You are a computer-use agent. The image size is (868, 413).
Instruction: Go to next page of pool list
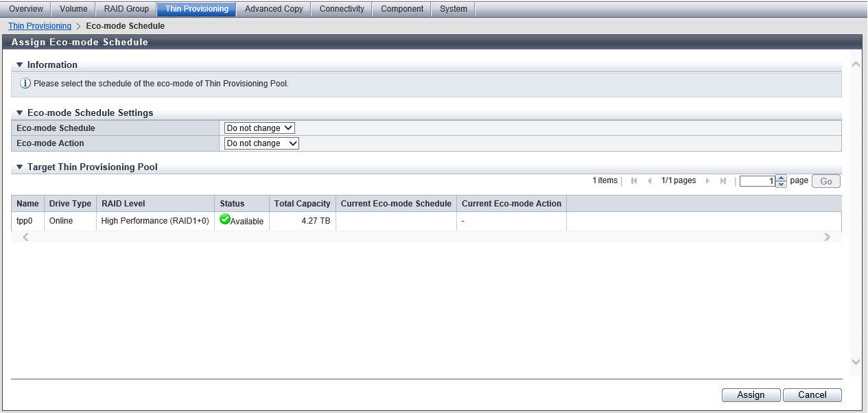pos(707,181)
